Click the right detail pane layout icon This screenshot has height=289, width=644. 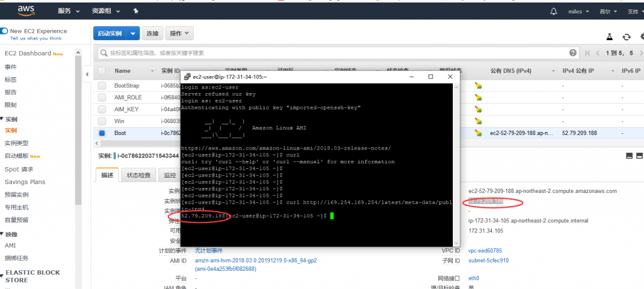point(639,156)
